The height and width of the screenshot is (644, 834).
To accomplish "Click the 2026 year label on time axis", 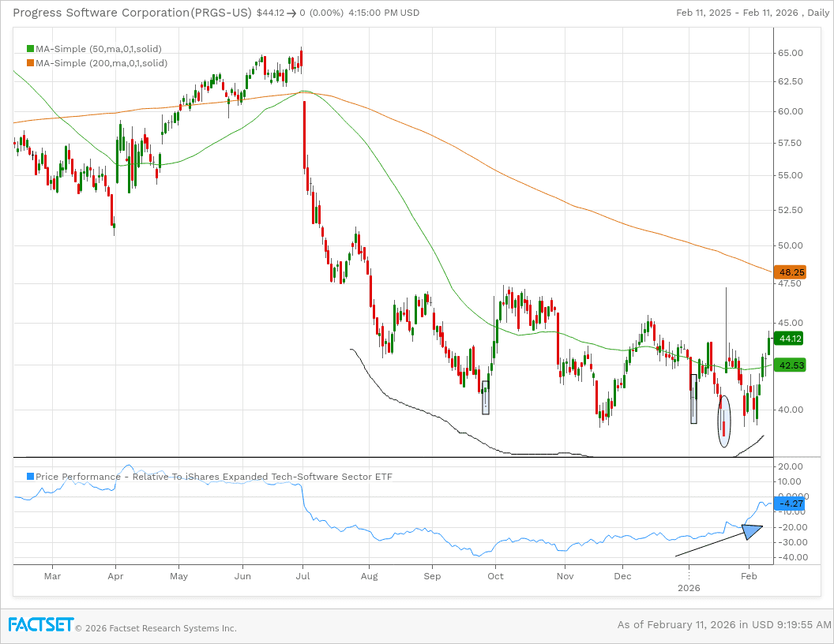I will (x=689, y=588).
